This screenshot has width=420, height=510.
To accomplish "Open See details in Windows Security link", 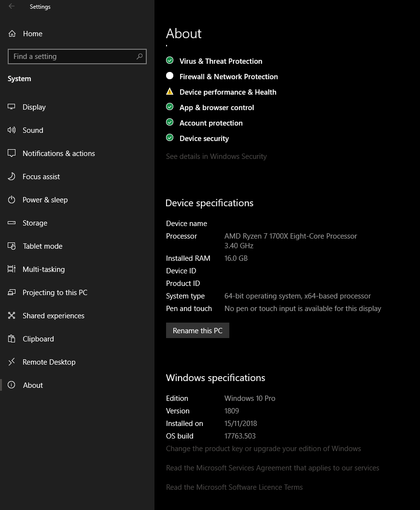I will [x=216, y=156].
